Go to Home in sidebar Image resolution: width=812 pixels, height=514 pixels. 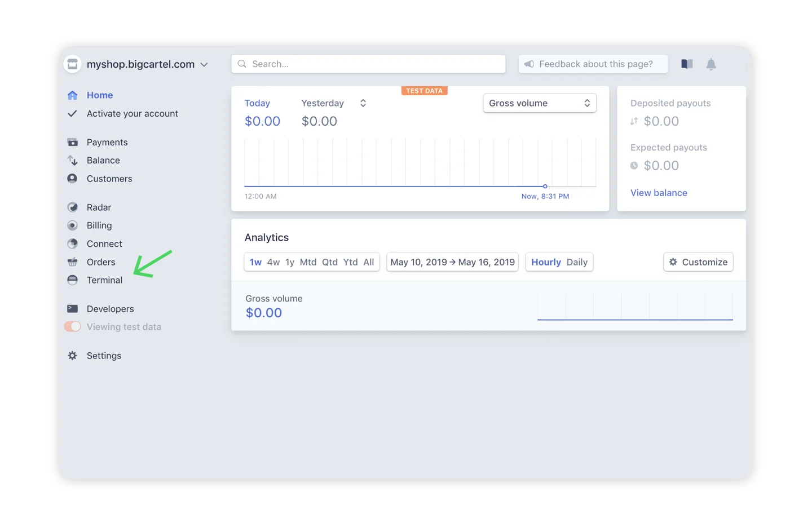pyautogui.click(x=100, y=95)
